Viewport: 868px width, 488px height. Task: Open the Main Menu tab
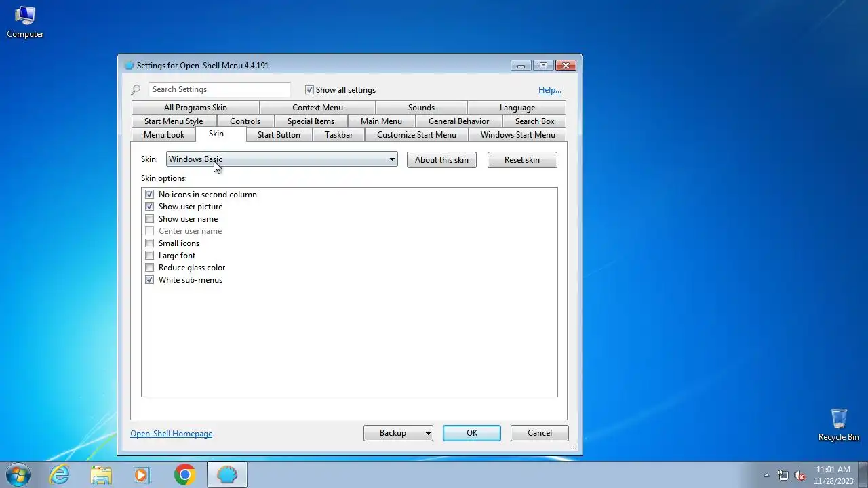[x=381, y=121]
